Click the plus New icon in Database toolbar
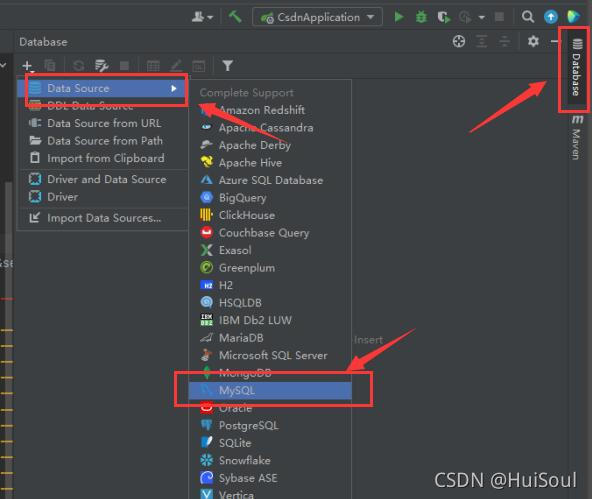The height and width of the screenshot is (499, 592). coord(28,66)
